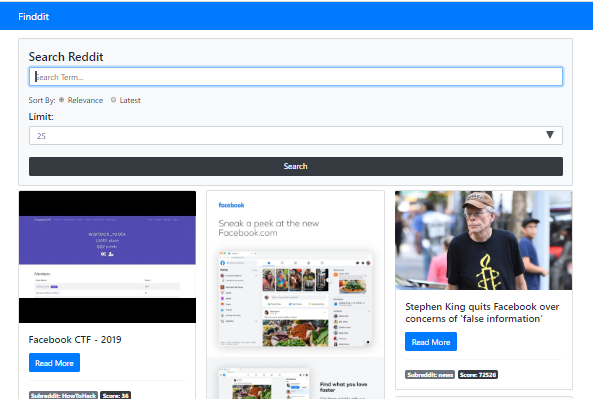Click the Subreddit: news badge
Viewport: 593px width, 399px height.
pyautogui.click(x=430, y=375)
